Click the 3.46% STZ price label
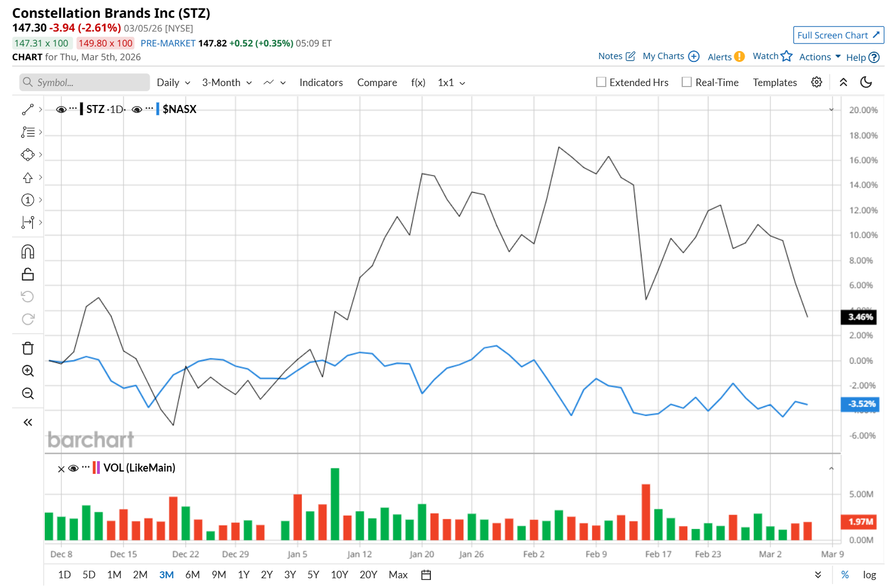Viewport: 895px width, 588px height. point(859,317)
